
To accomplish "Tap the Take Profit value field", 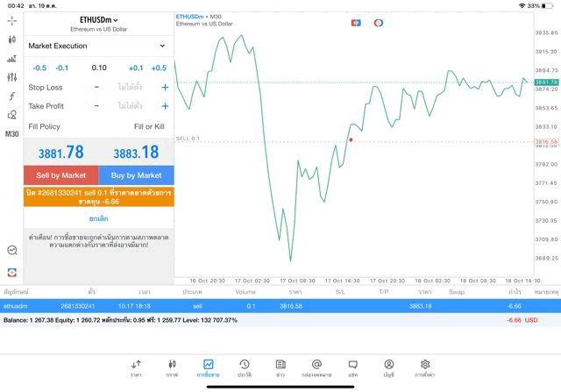I will [130, 106].
